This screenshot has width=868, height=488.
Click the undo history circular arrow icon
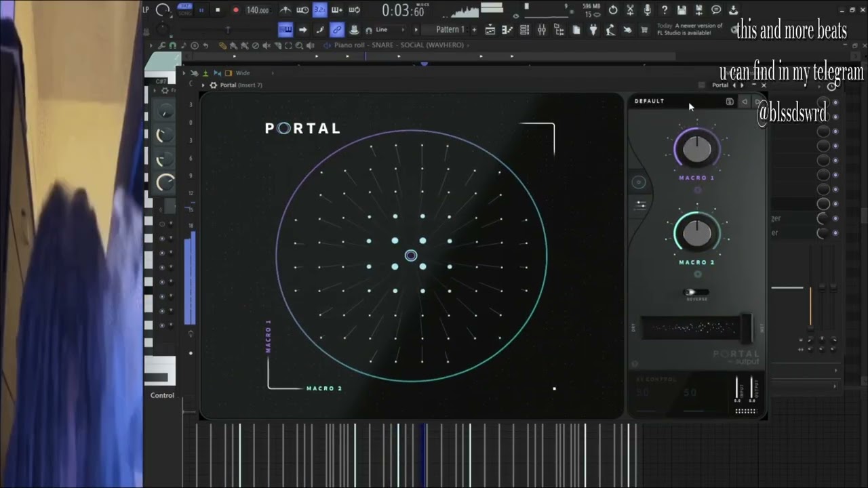(613, 10)
